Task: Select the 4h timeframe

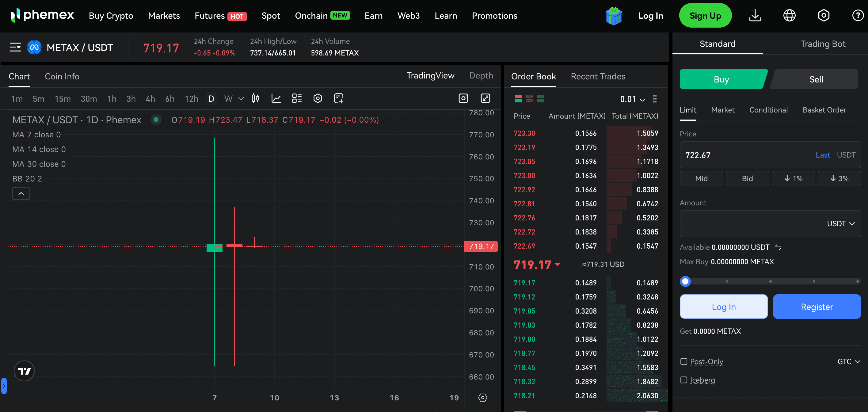Action: pyautogui.click(x=150, y=98)
